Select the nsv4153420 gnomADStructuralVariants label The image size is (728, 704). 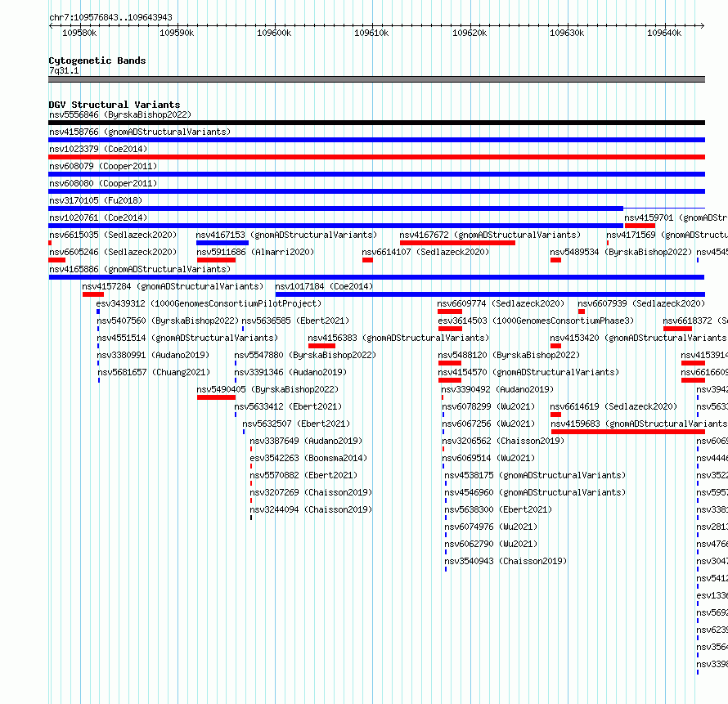(638, 338)
